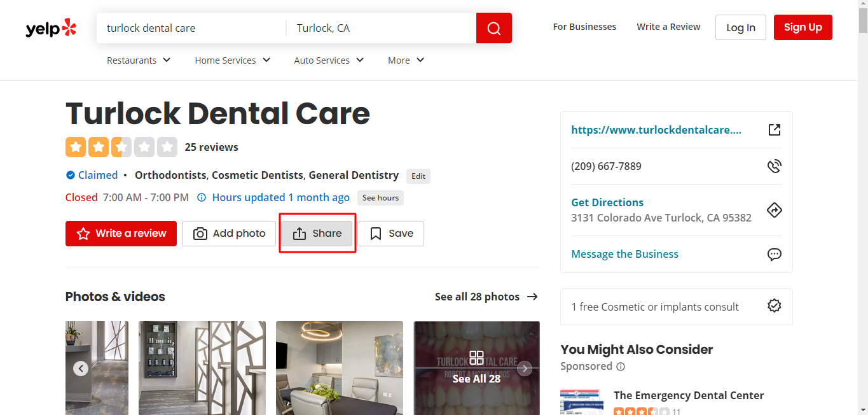Save this business with Save button
Screen dimensions: 868x415
tap(390, 234)
